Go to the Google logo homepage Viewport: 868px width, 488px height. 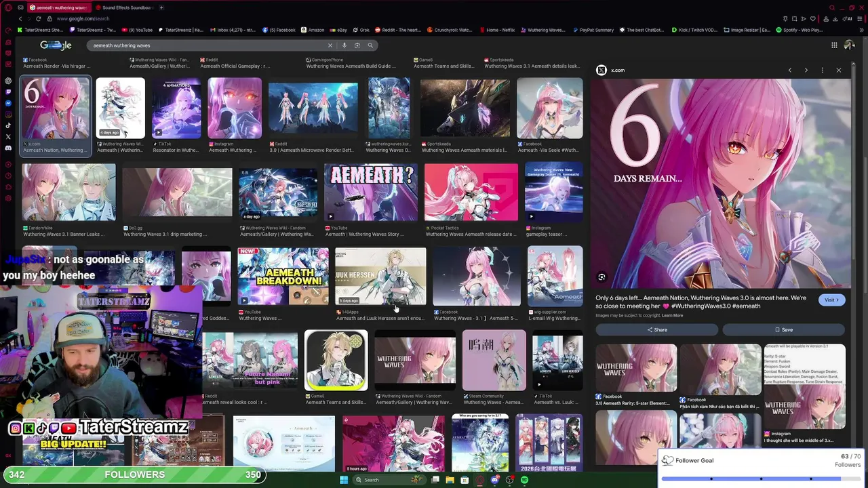[x=56, y=45]
